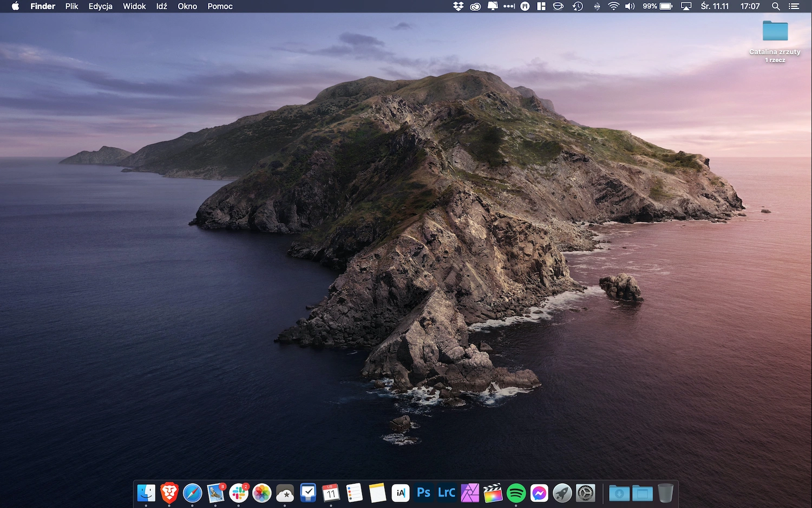The height and width of the screenshot is (508, 812).
Task: Open Time Machine menu bar icon
Action: point(578,6)
